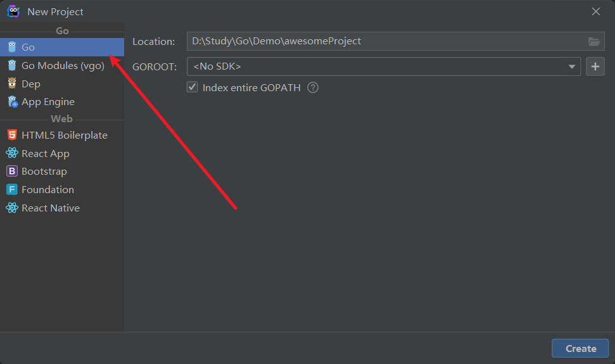Choose React Native project type
This screenshot has width=615, height=364.
[x=62, y=208]
